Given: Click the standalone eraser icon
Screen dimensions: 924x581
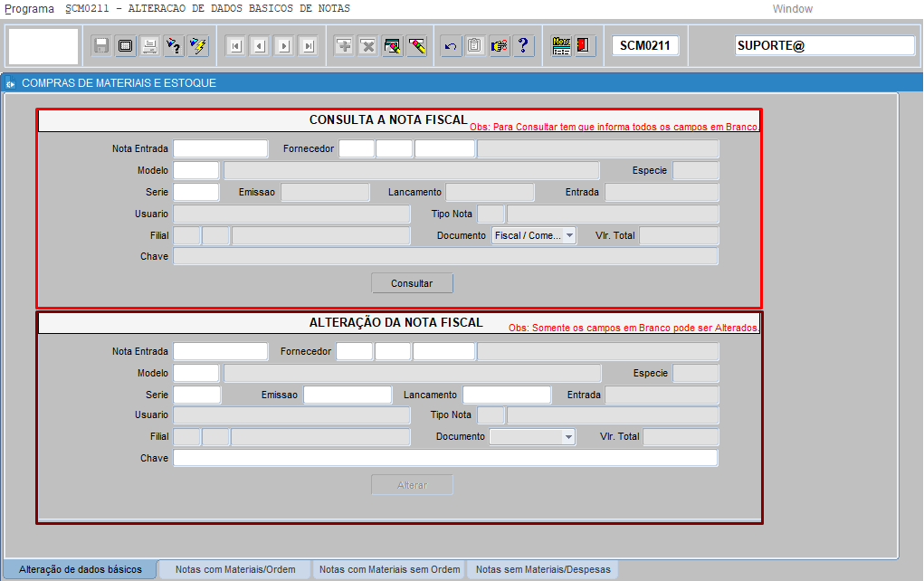Looking at the screenshot, I should click(x=416, y=46).
